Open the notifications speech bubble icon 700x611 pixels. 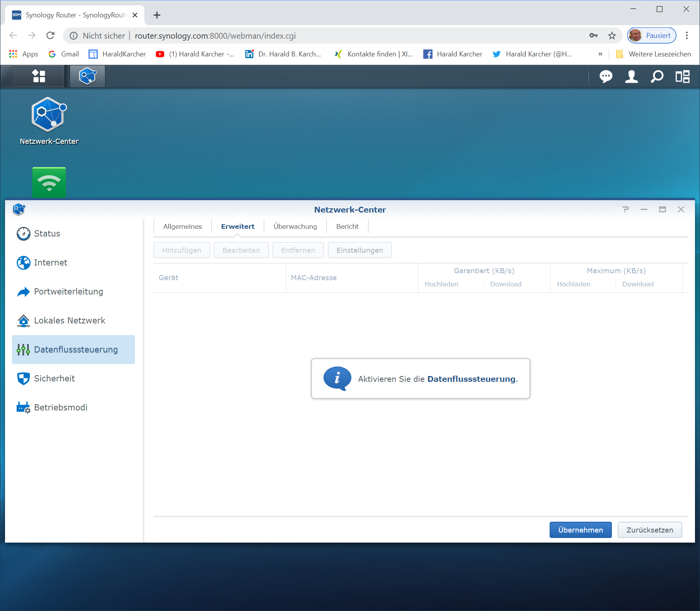[605, 77]
